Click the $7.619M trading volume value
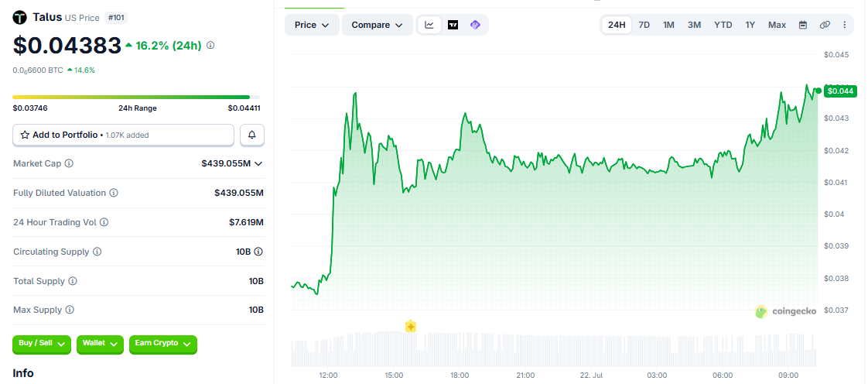Viewport: 868px width, 384px height. pos(246,222)
